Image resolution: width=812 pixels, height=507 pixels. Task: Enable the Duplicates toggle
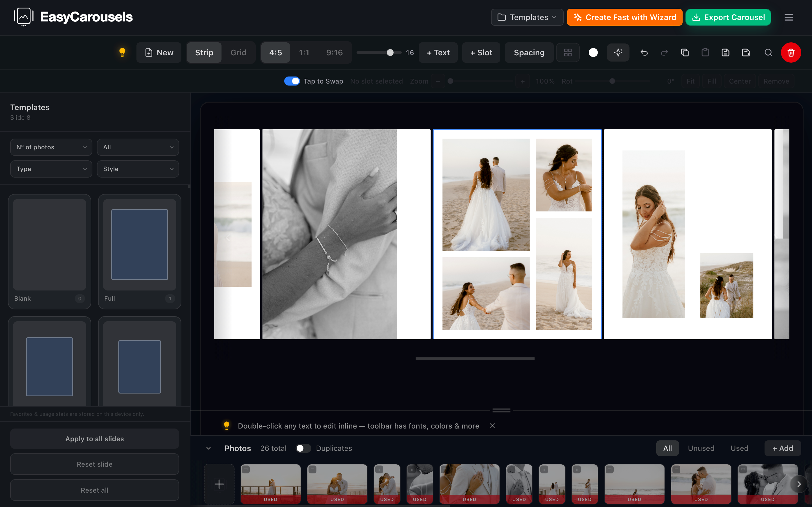[303, 448]
